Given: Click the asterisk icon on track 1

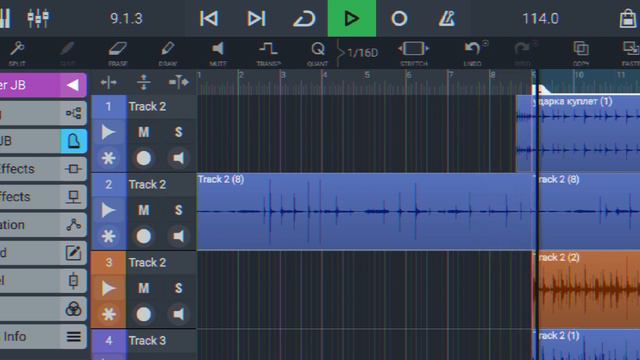Looking at the screenshot, I should pyautogui.click(x=108, y=158).
